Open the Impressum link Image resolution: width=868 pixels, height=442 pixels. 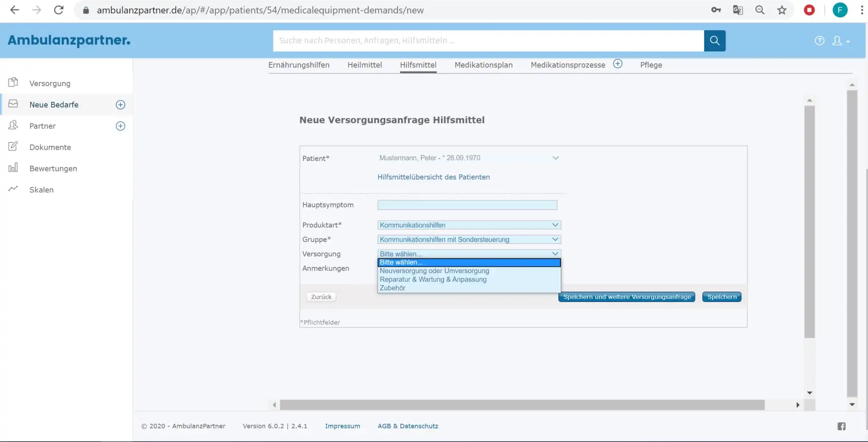pos(342,426)
